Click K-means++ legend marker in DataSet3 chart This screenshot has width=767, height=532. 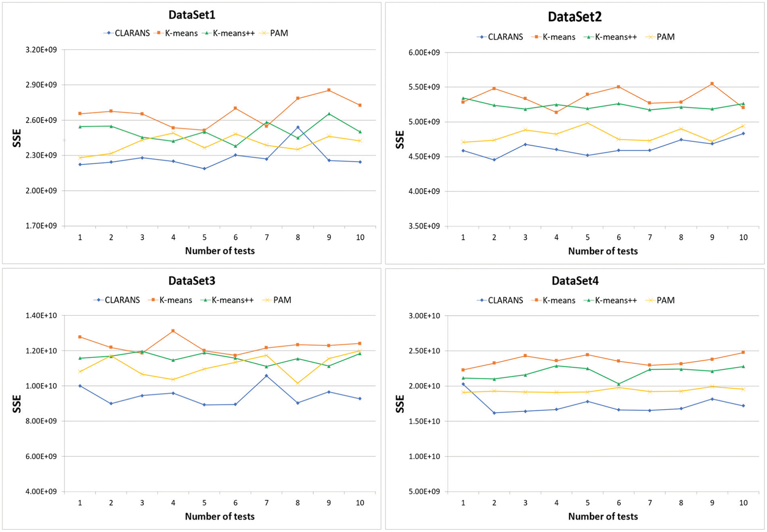[205, 300]
